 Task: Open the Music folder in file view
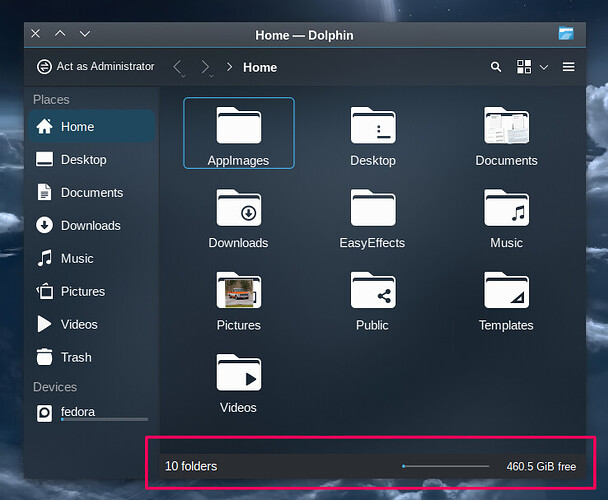506,218
